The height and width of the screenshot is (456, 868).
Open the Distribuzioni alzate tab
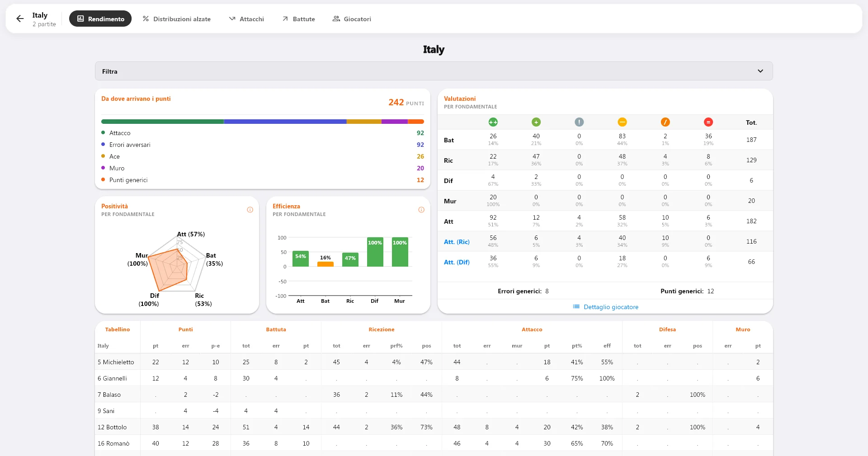coord(176,19)
